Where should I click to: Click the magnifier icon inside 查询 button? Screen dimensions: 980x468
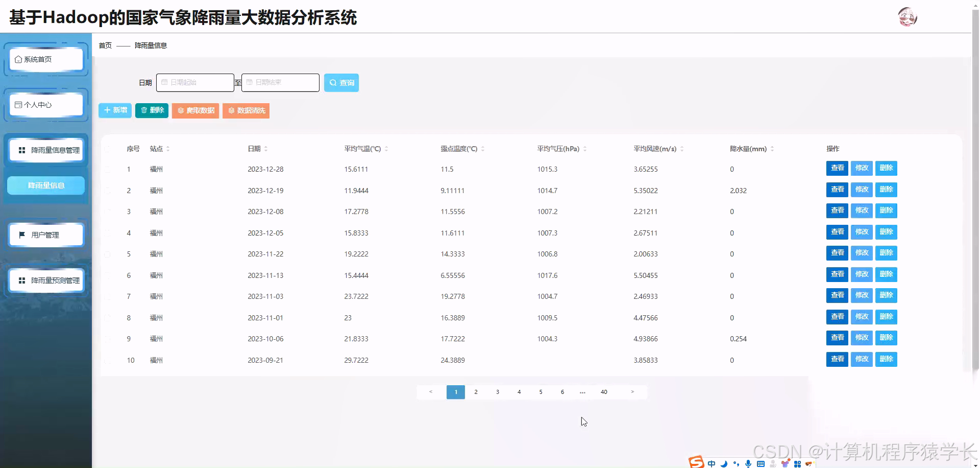point(333,82)
